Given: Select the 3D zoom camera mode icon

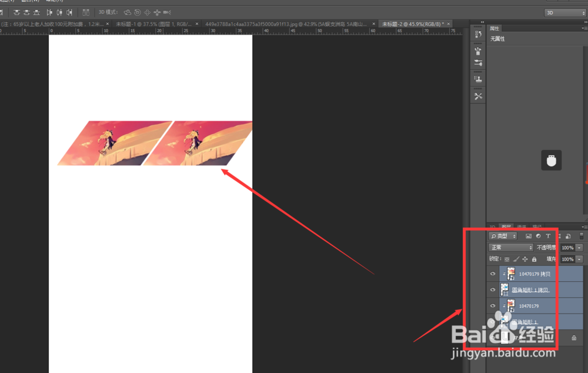Looking at the screenshot, I should click(x=167, y=12).
